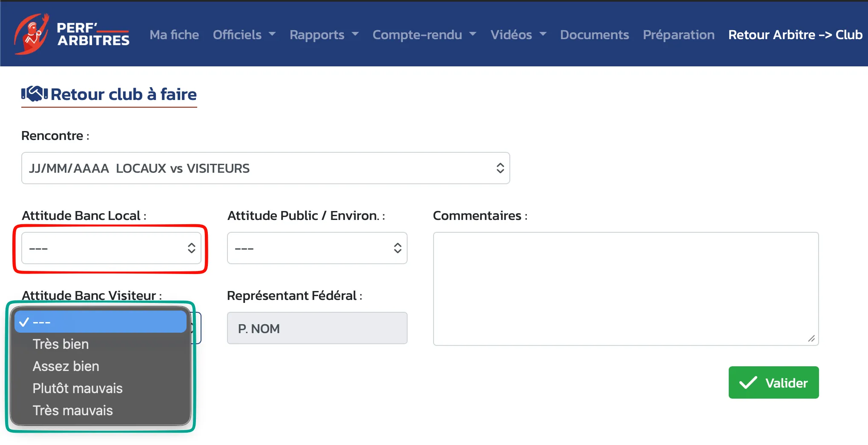The image size is (868, 445).
Task: Expand the Rapports menu
Action: point(324,34)
